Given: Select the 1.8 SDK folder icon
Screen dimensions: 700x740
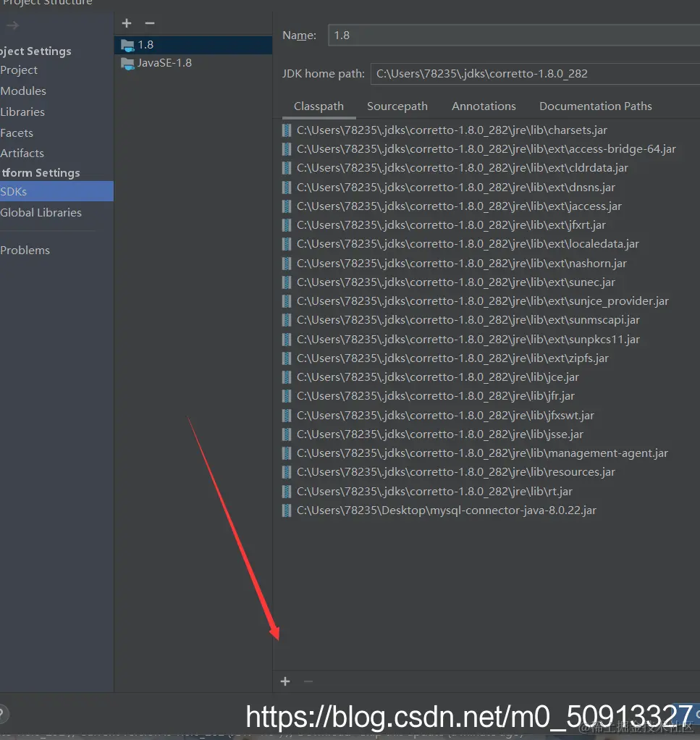Looking at the screenshot, I should click(127, 46).
